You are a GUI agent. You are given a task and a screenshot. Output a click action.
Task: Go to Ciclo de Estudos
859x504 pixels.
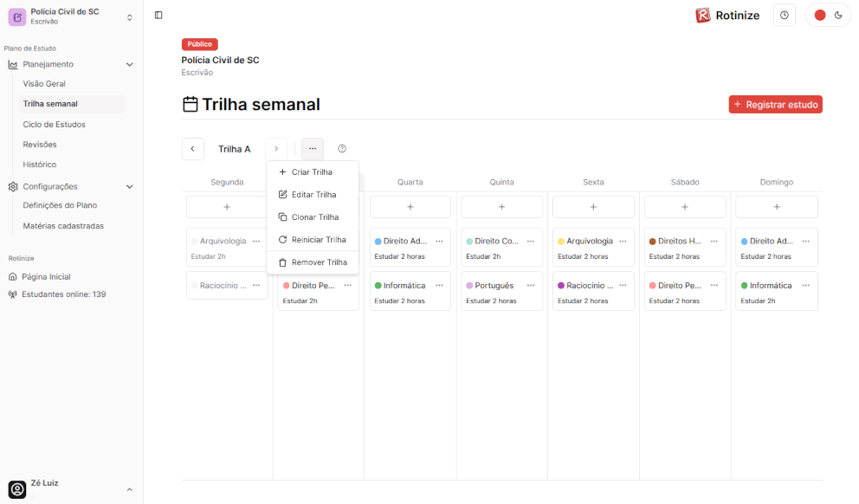click(x=55, y=125)
